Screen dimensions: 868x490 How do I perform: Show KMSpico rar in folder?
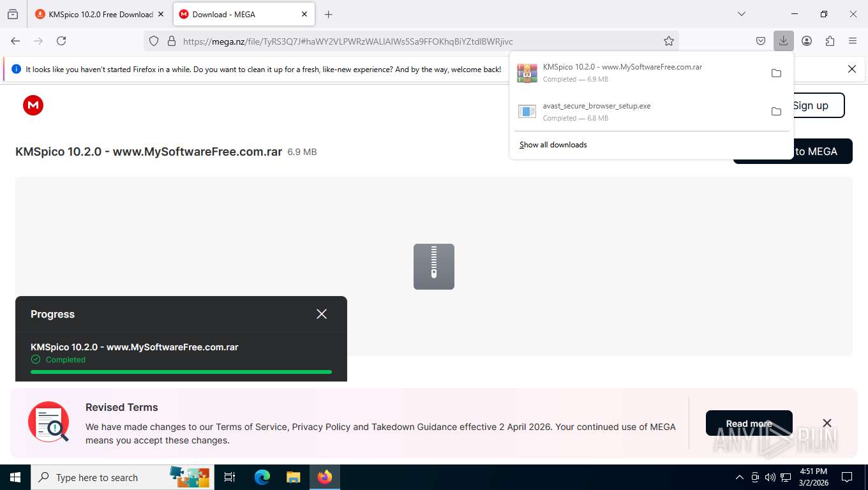click(776, 73)
